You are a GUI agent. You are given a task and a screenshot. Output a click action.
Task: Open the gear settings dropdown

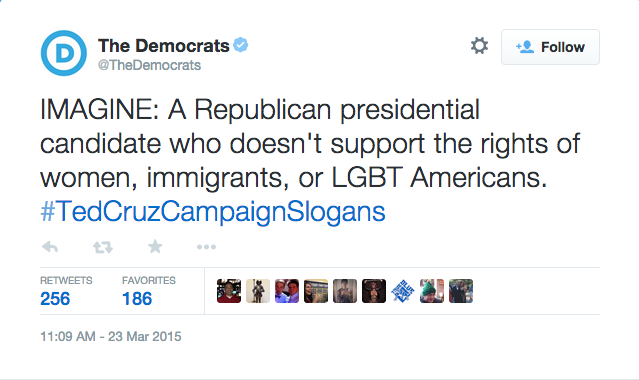(479, 46)
